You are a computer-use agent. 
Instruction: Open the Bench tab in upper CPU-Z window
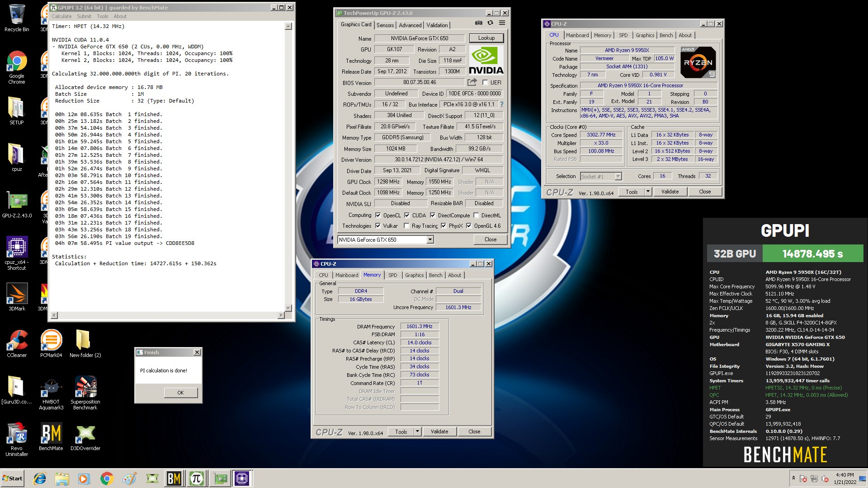pos(666,35)
